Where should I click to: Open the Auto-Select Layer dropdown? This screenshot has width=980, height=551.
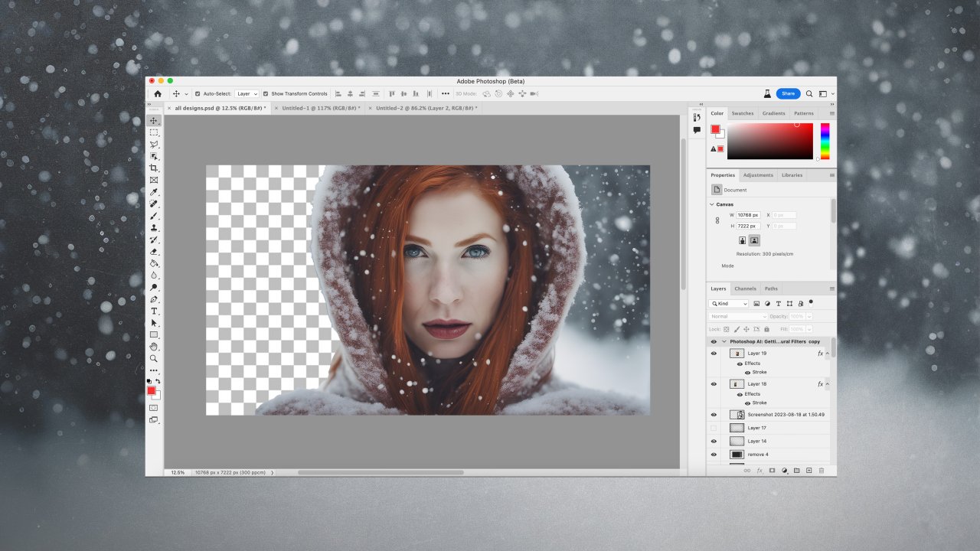point(245,93)
